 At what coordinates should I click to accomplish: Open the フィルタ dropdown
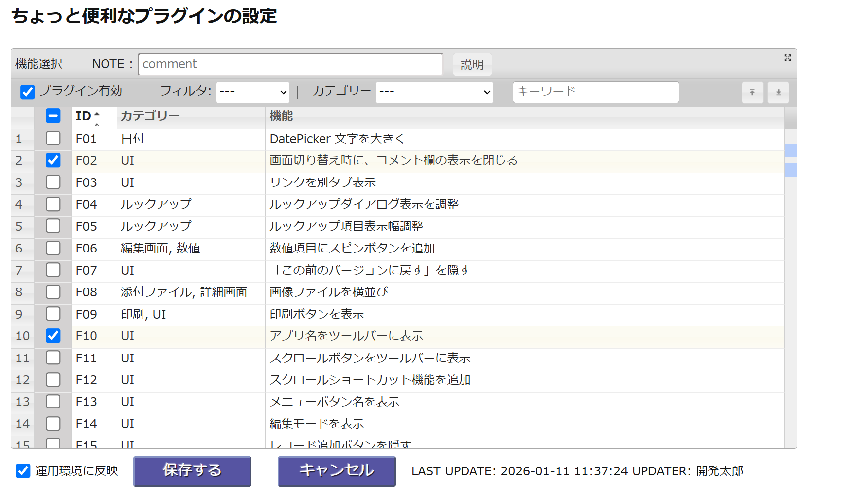[253, 92]
